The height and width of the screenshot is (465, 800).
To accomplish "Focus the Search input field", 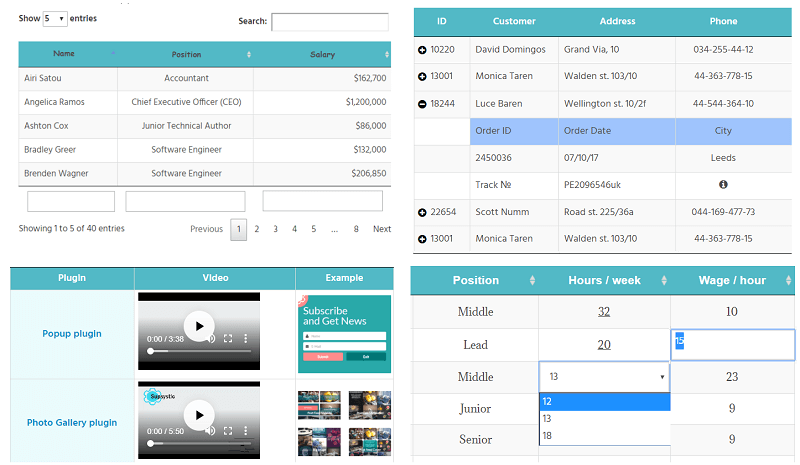I will 330,22.
